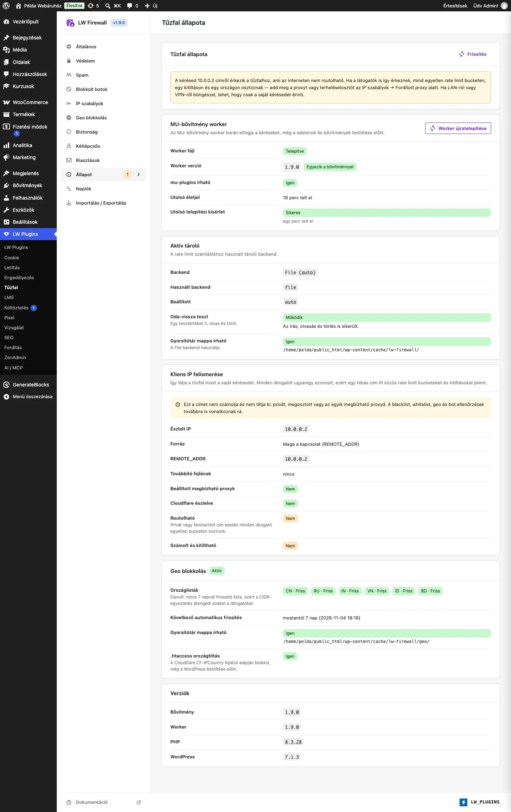Click the Importálás / Exportálás download icon
Screen dimensions: 511x812
pos(69,203)
